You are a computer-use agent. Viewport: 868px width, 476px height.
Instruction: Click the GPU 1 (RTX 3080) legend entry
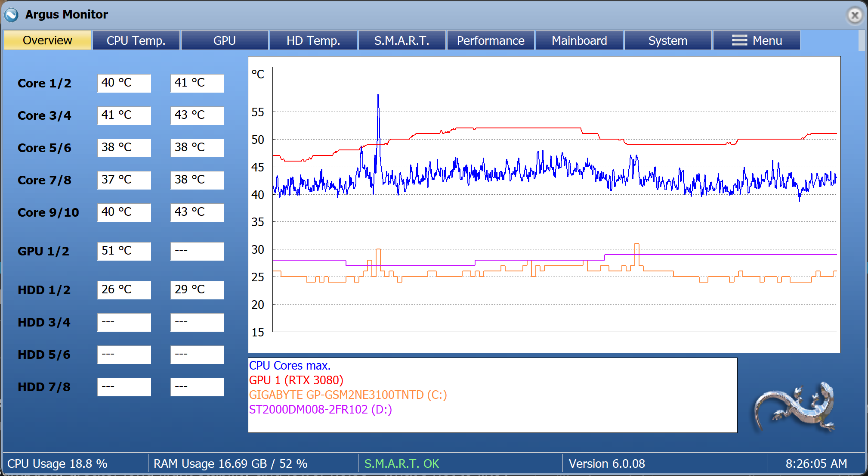point(296,380)
